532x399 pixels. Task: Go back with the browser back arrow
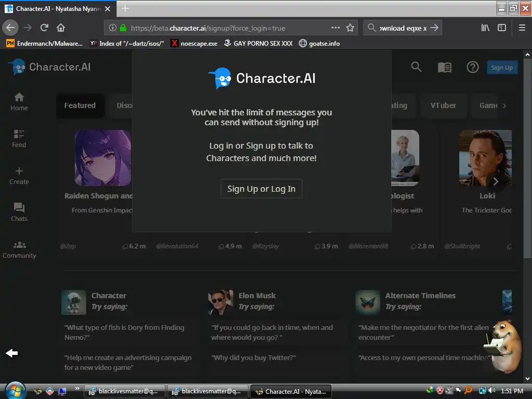coord(10,28)
